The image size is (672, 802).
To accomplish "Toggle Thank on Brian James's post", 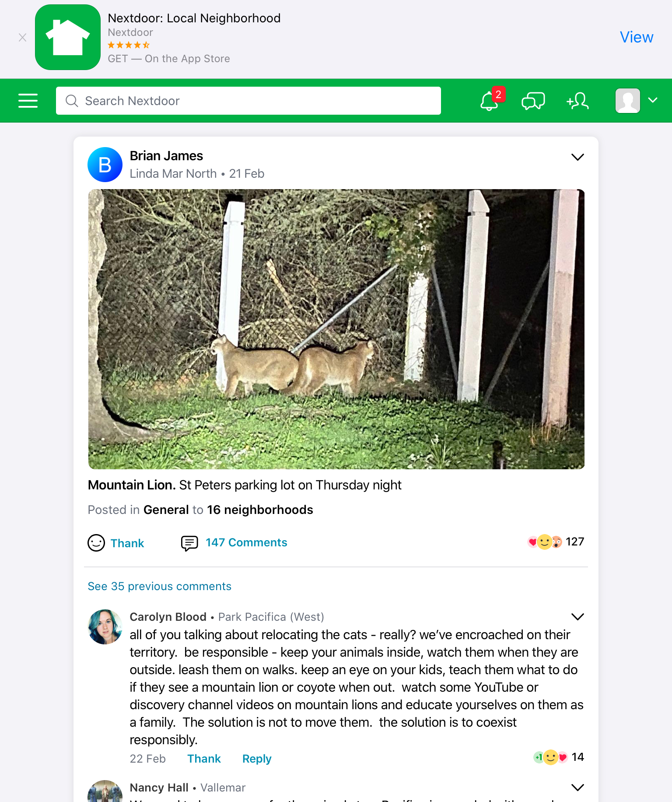I will [x=116, y=543].
